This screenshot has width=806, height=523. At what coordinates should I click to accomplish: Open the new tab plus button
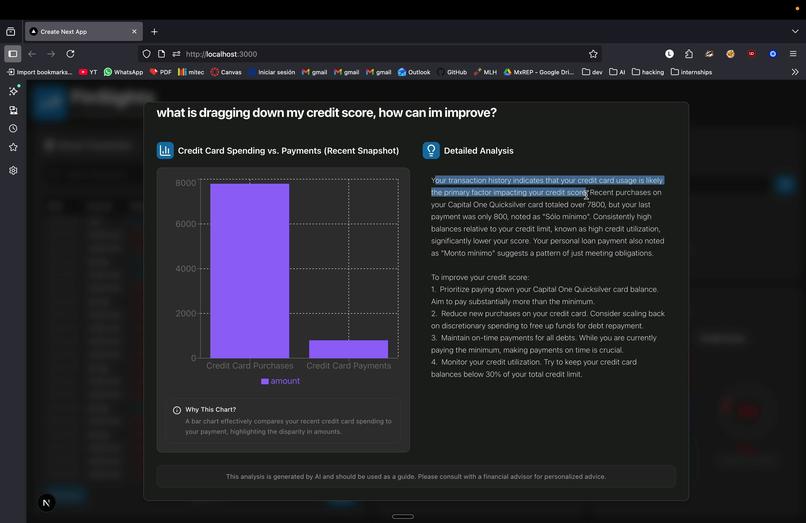pyautogui.click(x=154, y=32)
